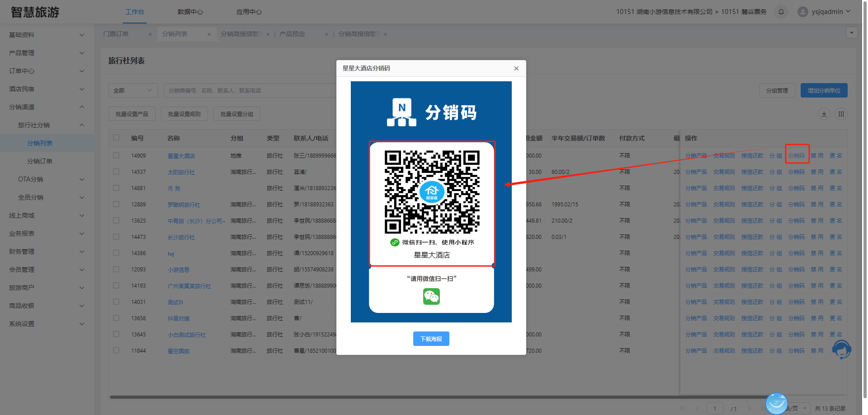
Task: Click the user avatar icon
Action: click(802, 12)
